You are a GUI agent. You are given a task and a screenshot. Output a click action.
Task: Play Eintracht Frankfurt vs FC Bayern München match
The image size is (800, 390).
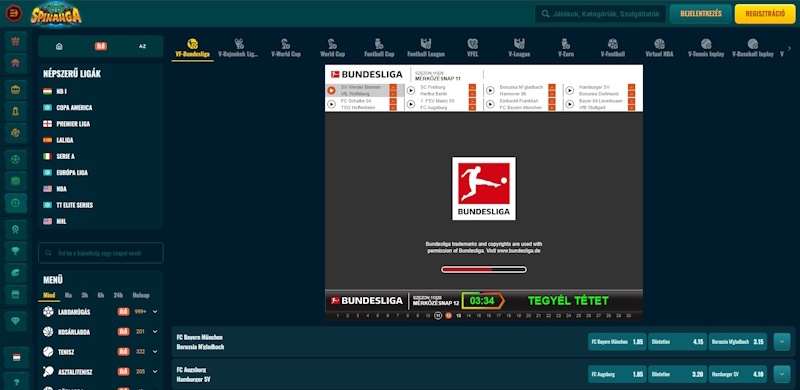490,104
